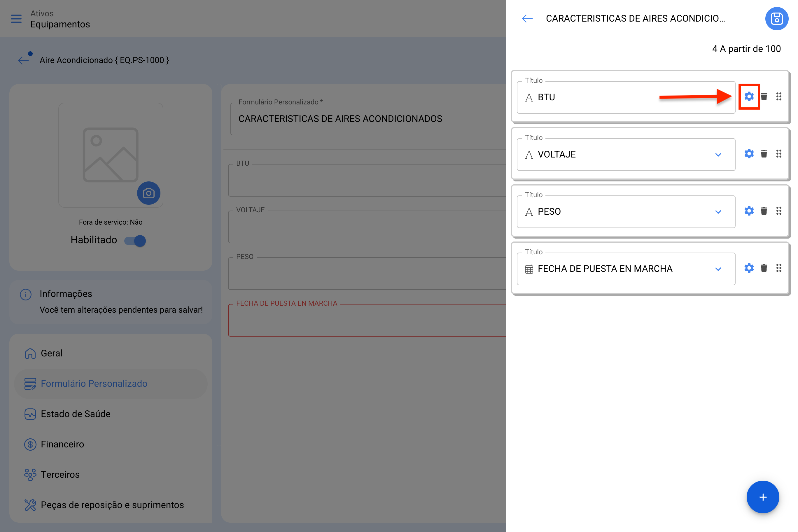
Task: Open Estado de Saúde section
Action: (x=111, y=414)
